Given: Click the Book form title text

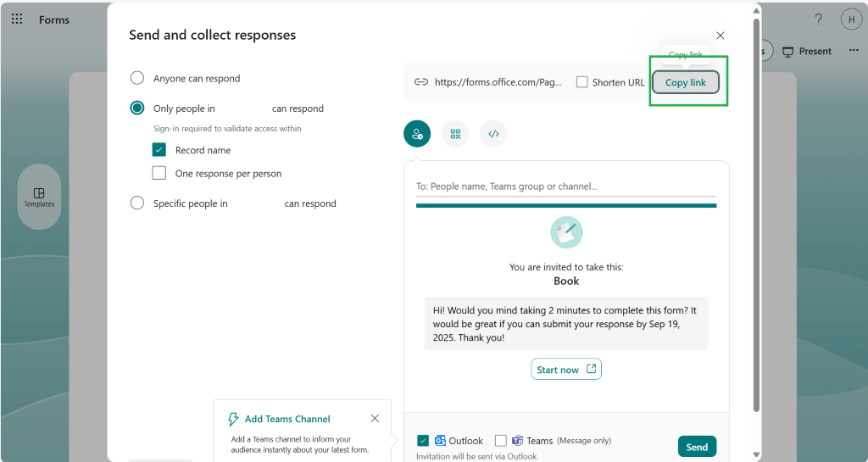Looking at the screenshot, I should 566,281.
